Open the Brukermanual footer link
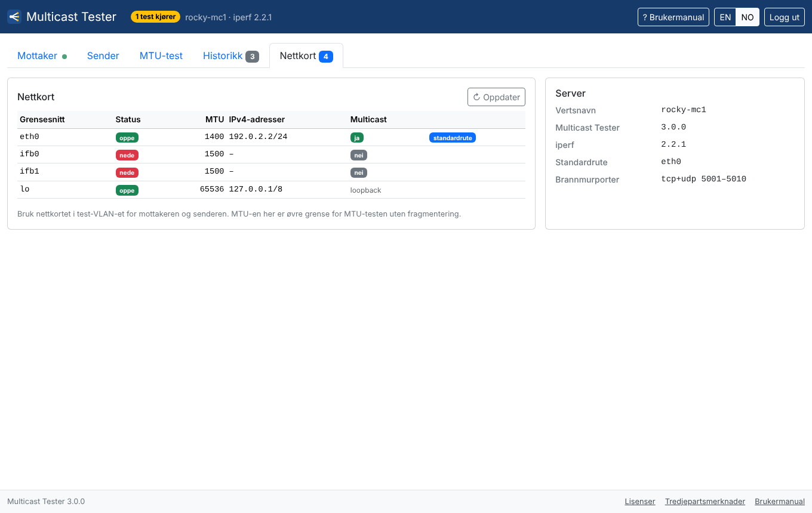 (x=780, y=502)
